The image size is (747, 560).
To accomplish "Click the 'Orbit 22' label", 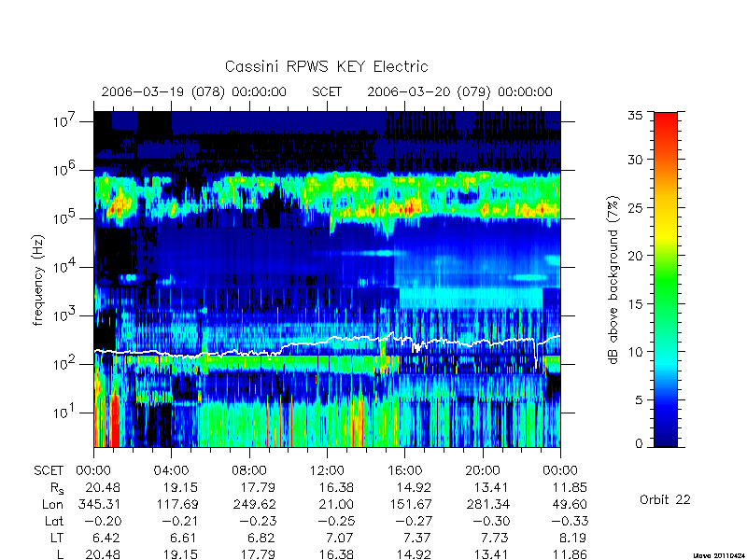I will point(665,499).
